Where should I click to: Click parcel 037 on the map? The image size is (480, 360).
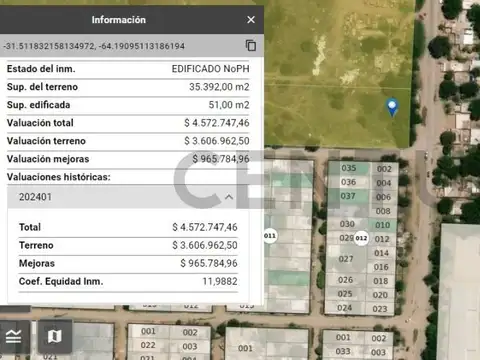pos(348,196)
